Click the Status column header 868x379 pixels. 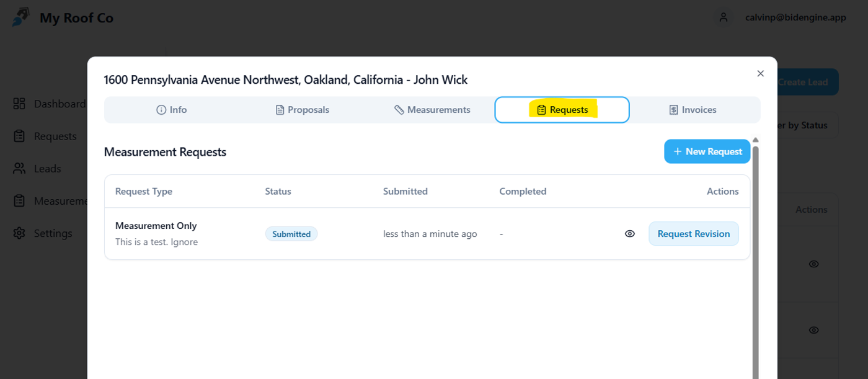(x=278, y=191)
